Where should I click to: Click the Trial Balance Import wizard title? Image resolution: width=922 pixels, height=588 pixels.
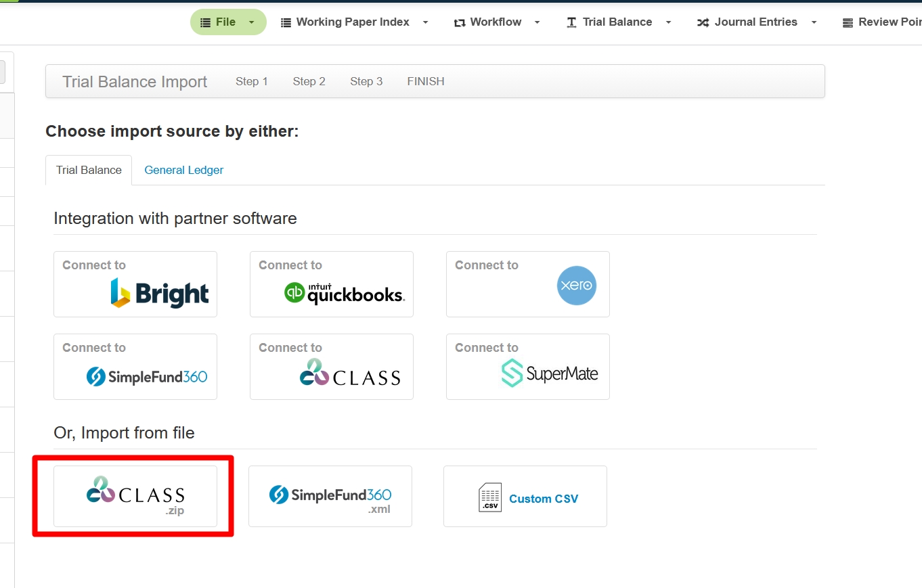click(135, 82)
